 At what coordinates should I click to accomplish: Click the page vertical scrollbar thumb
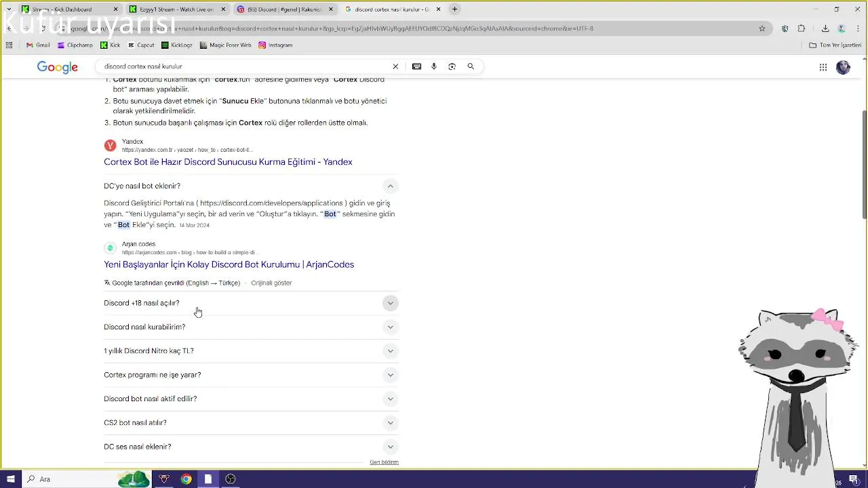click(864, 164)
